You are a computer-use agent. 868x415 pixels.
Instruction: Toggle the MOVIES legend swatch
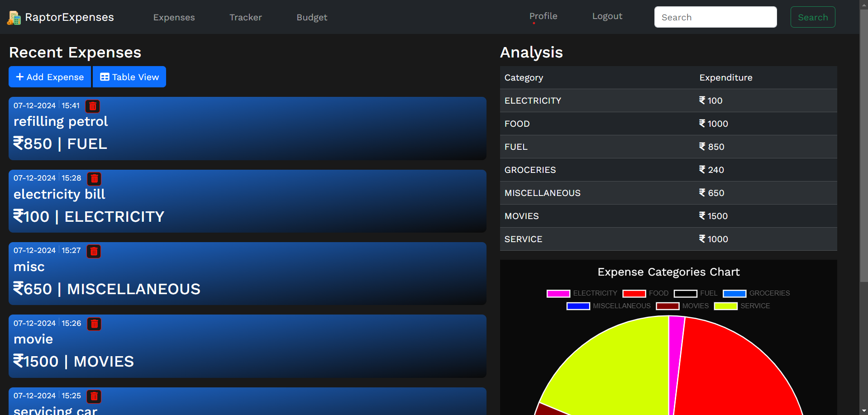click(x=668, y=306)
